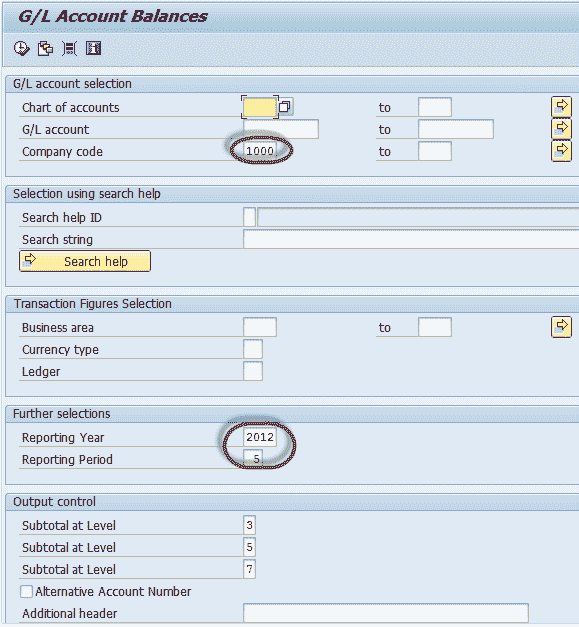This screenshot has width=579, height=627.
Task: Open value help beside Chart of accounts
Action: pyautogui.click(x=285, y=107)
